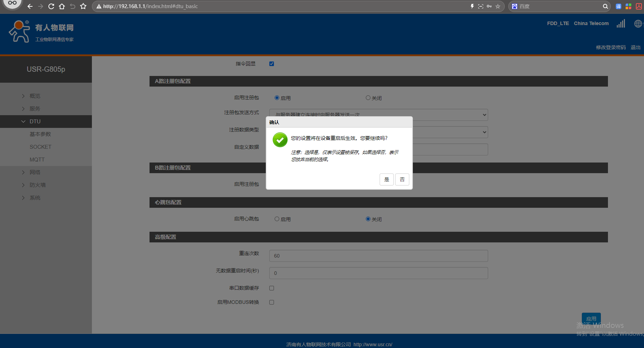644x348 pixels.
Task: Click the 退出 logout link
Action: (635, 47)
